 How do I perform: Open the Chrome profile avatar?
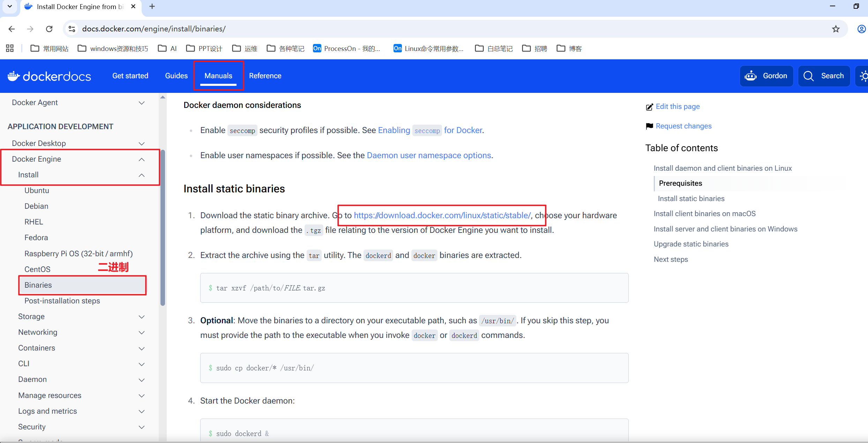pyautogui.click(x=861, y=29)
